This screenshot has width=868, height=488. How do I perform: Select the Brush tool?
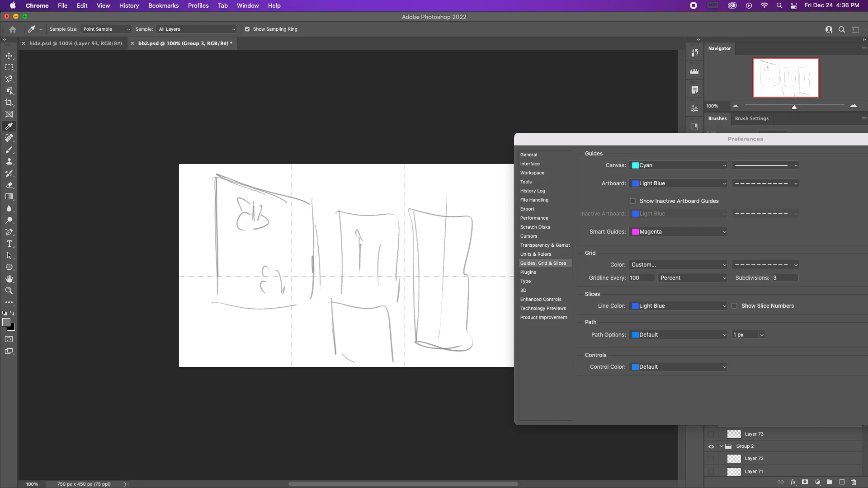coord(9,150)
